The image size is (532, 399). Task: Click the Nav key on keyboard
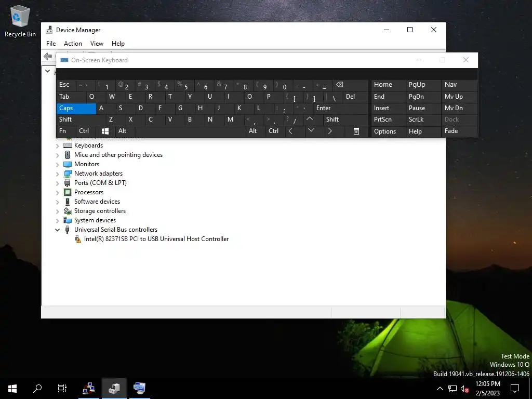[460, 85]
